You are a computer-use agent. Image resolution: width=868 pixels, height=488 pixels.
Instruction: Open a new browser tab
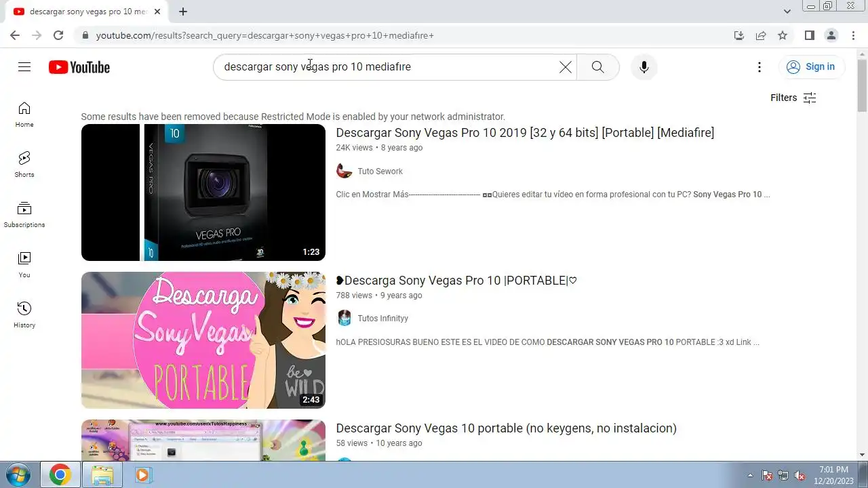click(183, 12)
